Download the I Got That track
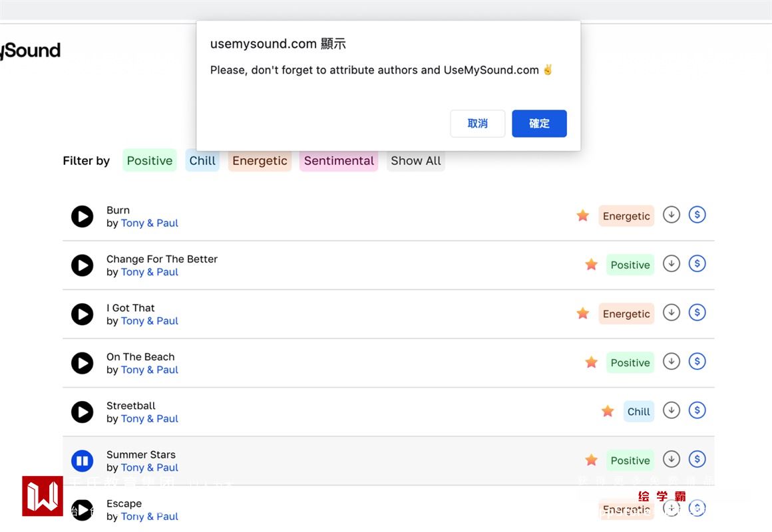Viewport: 772px width, 532px height. pyautogui.click(x=672, y=313)
